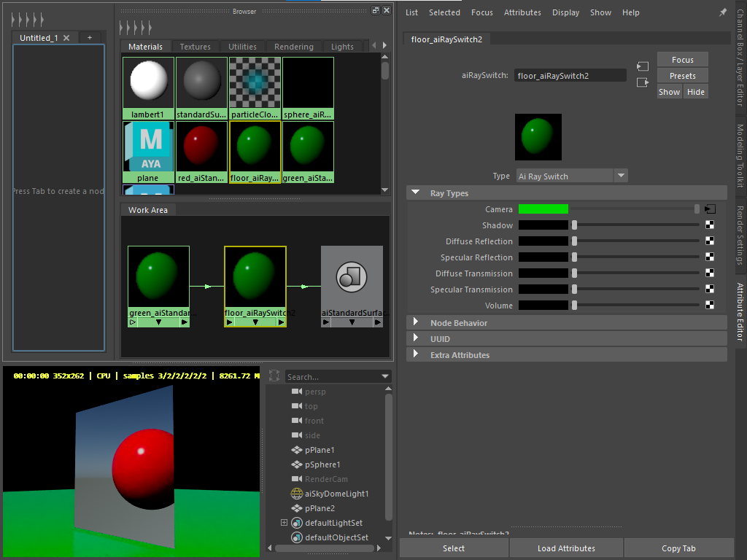Select the lambert1 material swatch

(148, 82)
